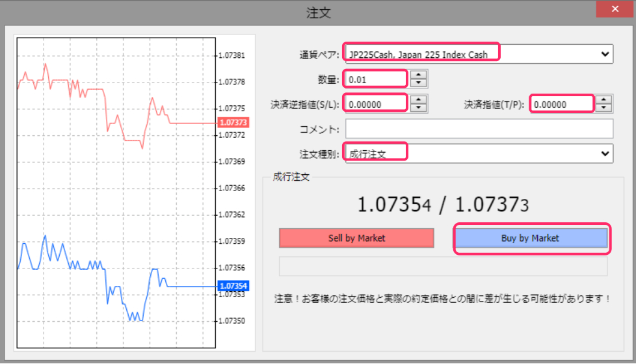Click the 成行注文 group heading
The image size is (636, 364).
click(291, 177)
